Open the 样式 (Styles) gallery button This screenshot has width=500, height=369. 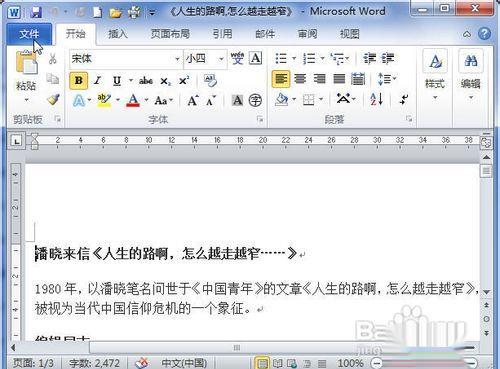click(x=435, y=76)
